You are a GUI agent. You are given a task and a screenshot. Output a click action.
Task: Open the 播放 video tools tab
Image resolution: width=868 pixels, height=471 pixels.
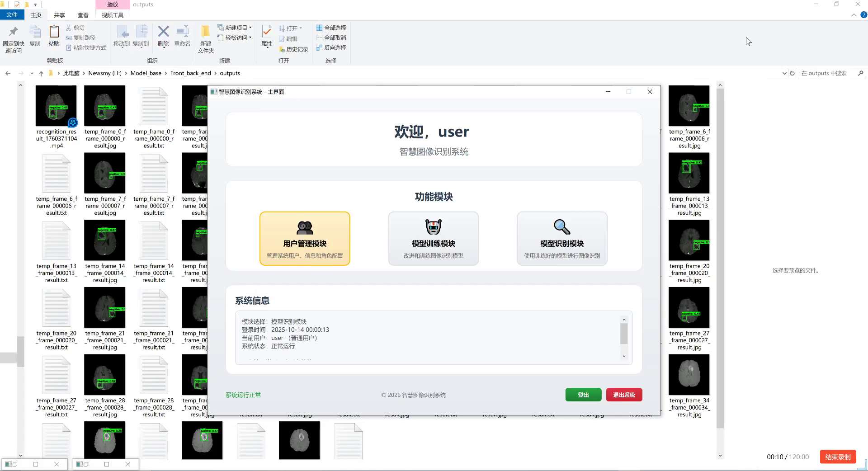pos(112,5)
